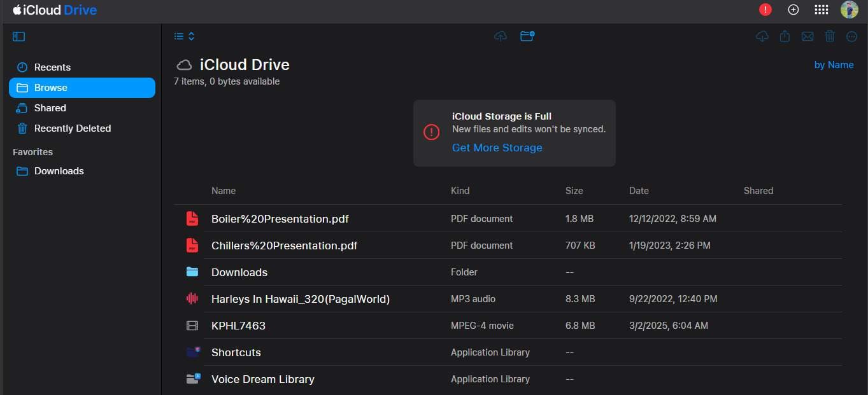Click the red warning icon in the storage banner
Viewport: 868px width, 395px height.
[x=431, y=132]
